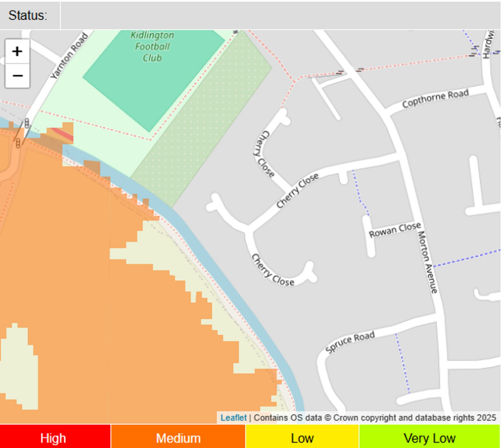Click the Rowan Close street label

pos(395,229)
